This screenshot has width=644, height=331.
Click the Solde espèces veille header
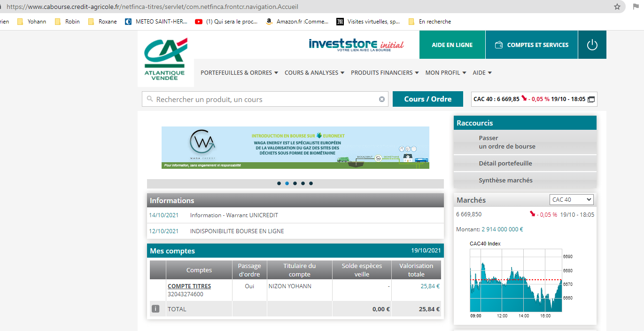(362, 270)
